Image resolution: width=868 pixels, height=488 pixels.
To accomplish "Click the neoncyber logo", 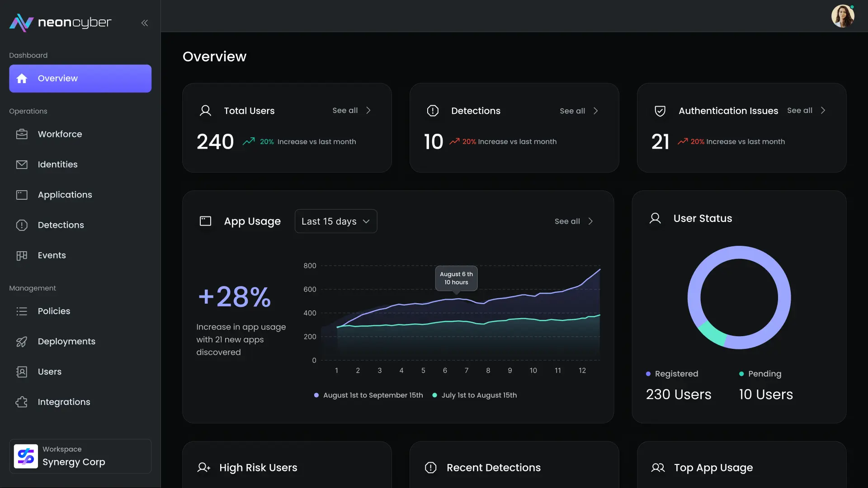I will [x=61, y=23].
